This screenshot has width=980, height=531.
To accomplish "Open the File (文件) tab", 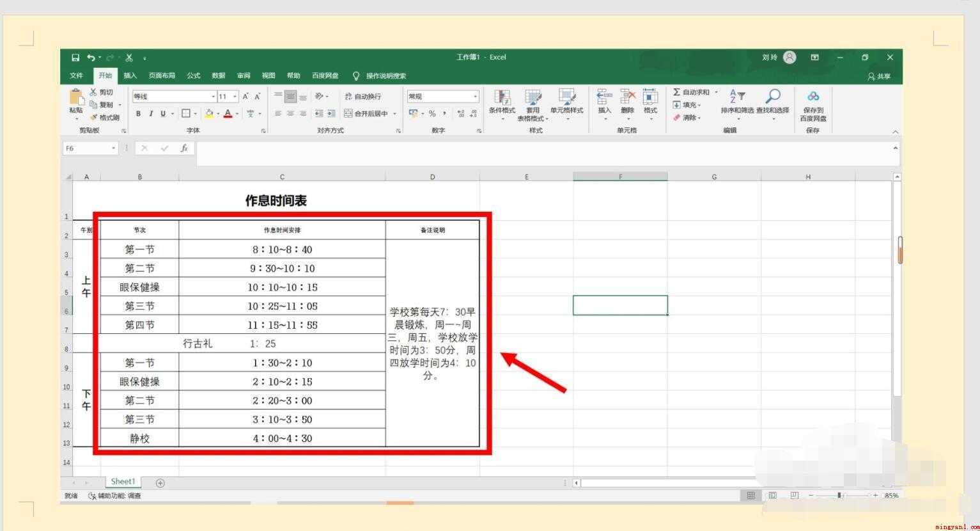I will click(76, 75).
